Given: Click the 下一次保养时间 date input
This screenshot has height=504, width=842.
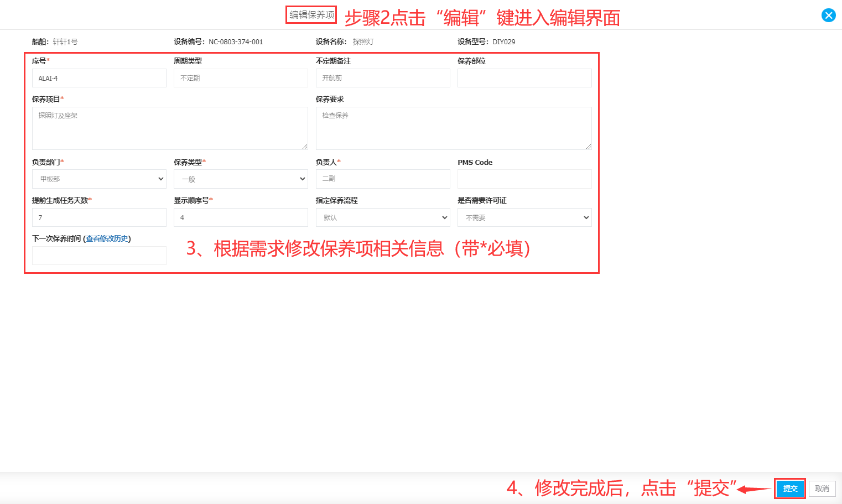Looking at the screenshot, I should click(99, 256).
